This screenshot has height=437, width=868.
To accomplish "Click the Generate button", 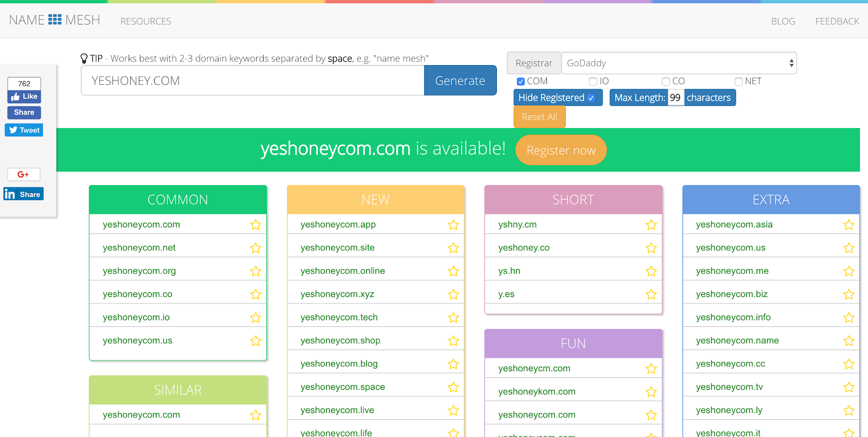I will [x=460, y=80].
